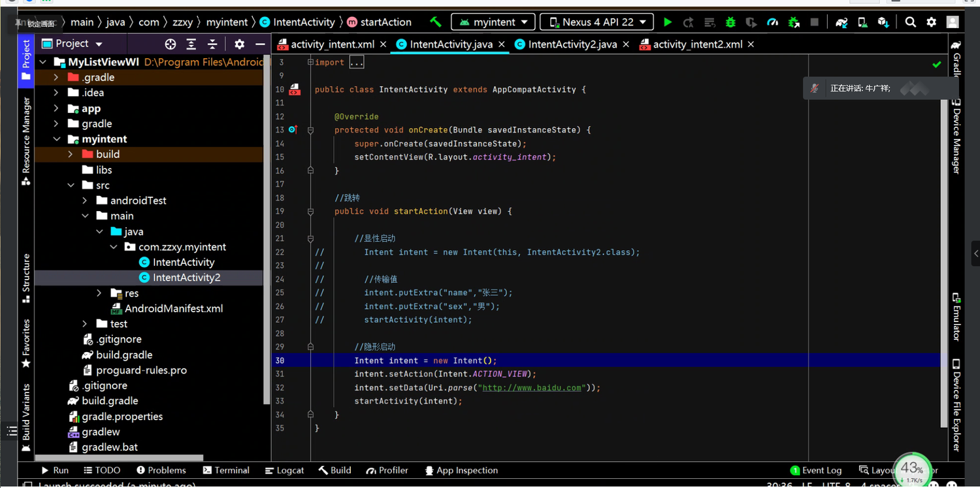Open Project panel options gear
Viewport: 980px width, 488px height.
pyautogui.click(x=239, y=44)
